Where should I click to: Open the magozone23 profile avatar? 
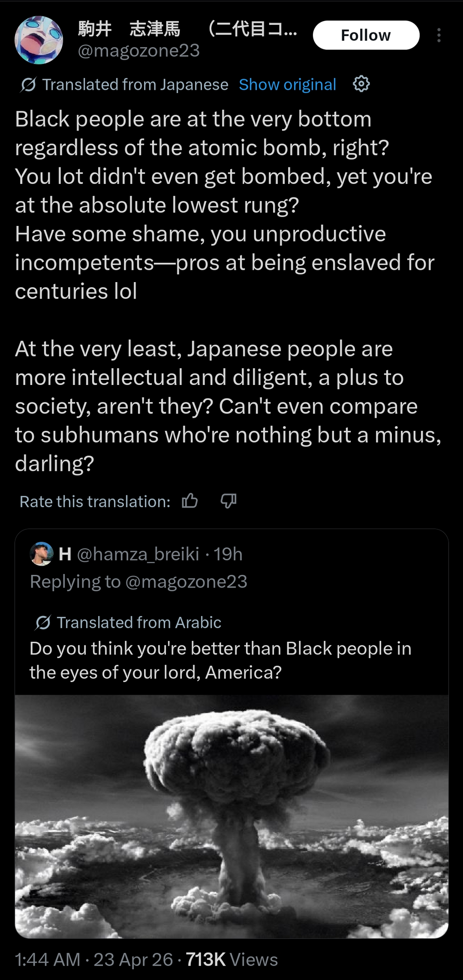click(x=39, y=39)
